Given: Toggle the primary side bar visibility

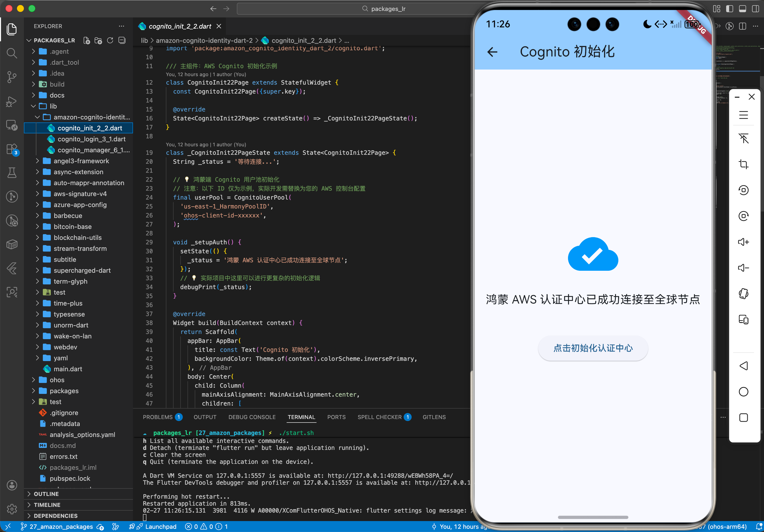Looking at the screenshot, I should click(x=730, y=9).
